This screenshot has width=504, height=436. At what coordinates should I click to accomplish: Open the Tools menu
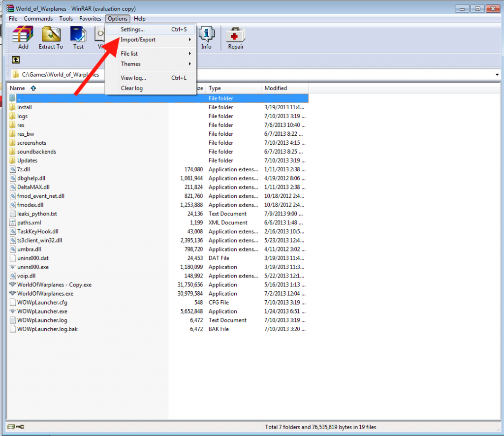pos(66,19)
